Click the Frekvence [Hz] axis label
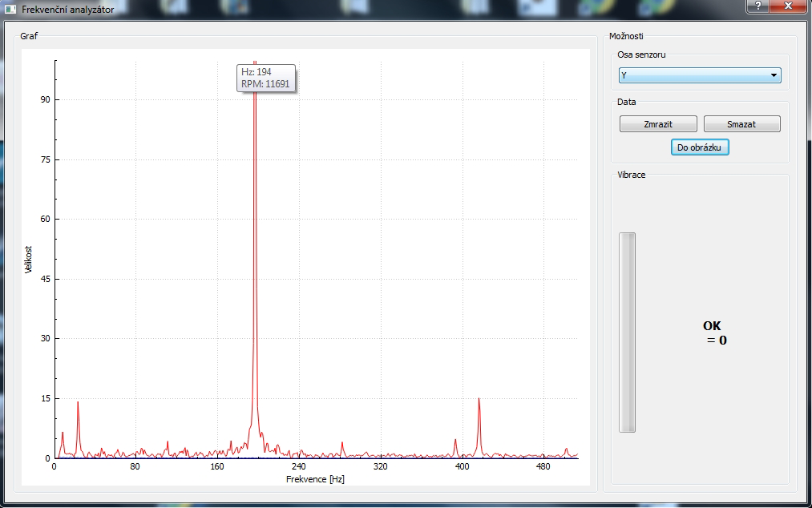This screenshot has height=508, width=812. [x=315, y=479]
